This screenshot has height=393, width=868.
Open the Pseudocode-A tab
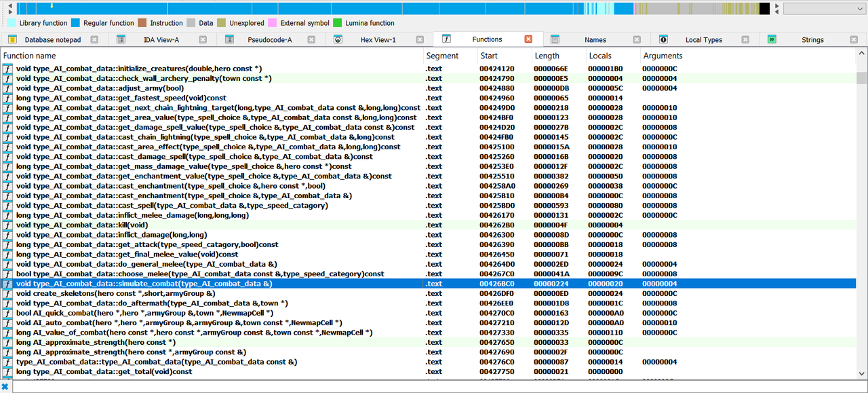[x=269, y=39]
